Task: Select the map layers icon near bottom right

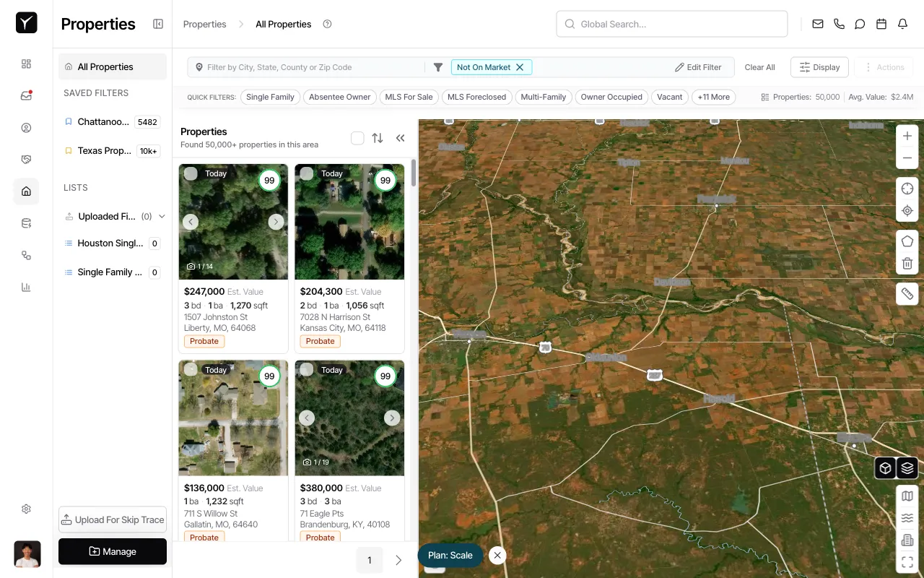Action: 907,467
